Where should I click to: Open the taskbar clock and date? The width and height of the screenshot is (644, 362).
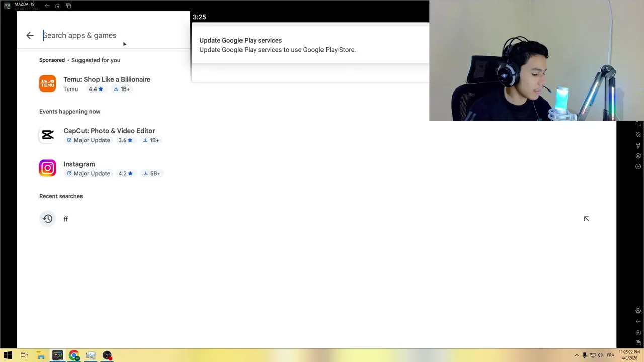[629, 355]
